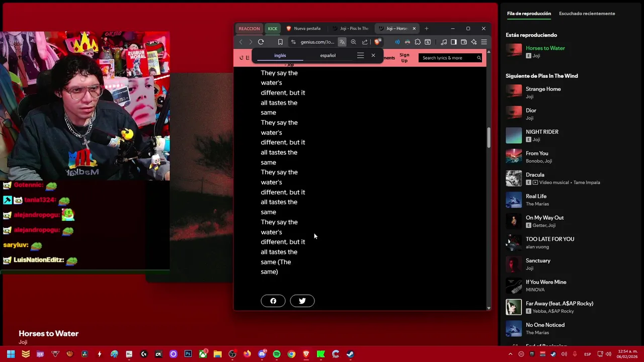Open a new browser tab with the plus button
Image resolution: width=644 pixels, height=362 pixels.
(426, 29)
